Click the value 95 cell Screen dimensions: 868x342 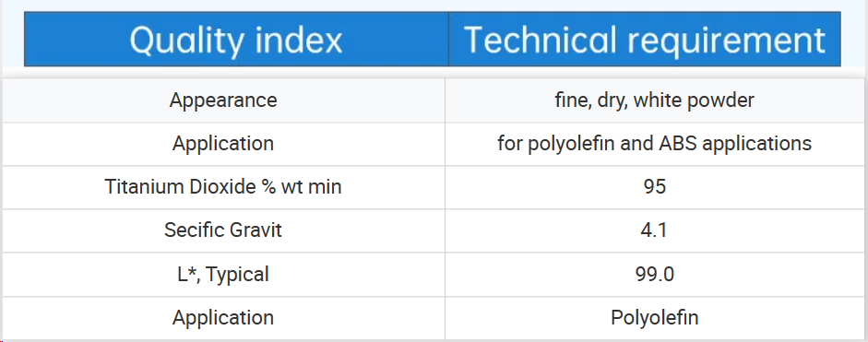click(x=655, y=186)
